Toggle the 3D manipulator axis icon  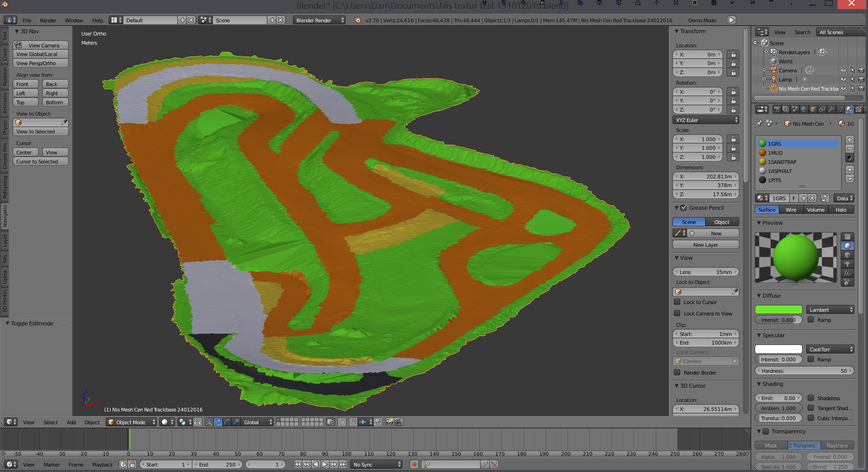tap(209, 422)
